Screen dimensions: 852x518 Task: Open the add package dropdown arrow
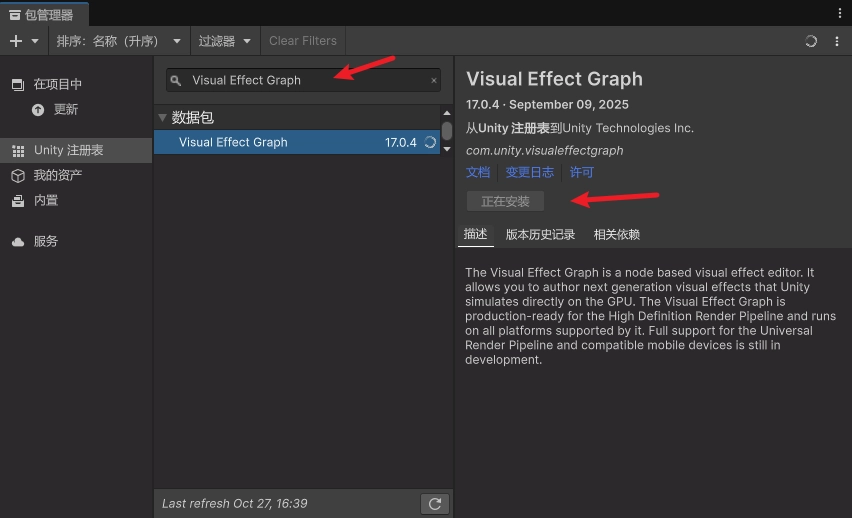35,41
